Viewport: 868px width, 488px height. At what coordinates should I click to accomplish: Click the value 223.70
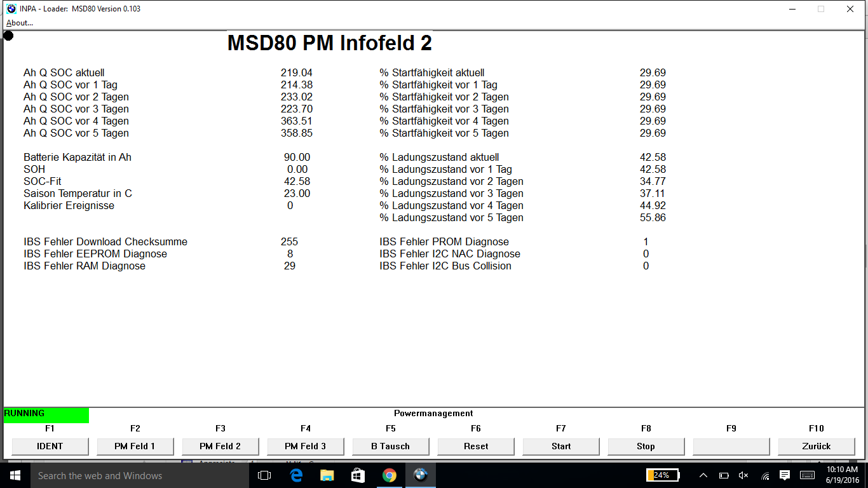(x=297, y=109)
